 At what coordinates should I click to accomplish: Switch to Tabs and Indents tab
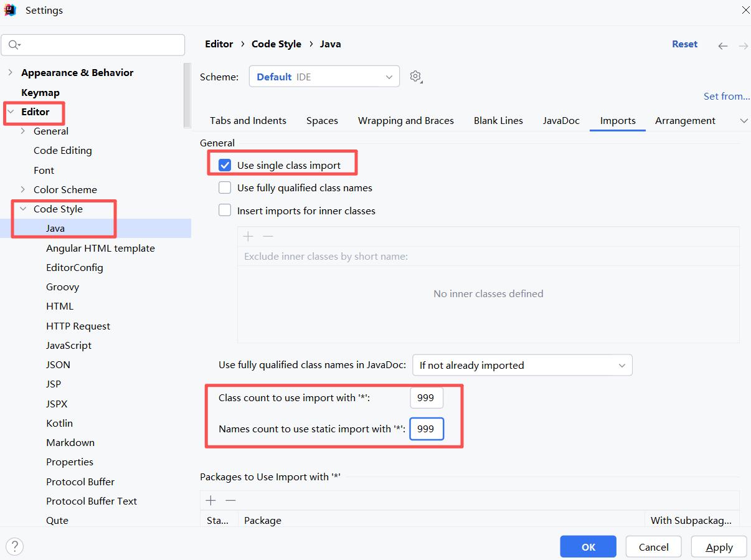click(x=248, y=120)
